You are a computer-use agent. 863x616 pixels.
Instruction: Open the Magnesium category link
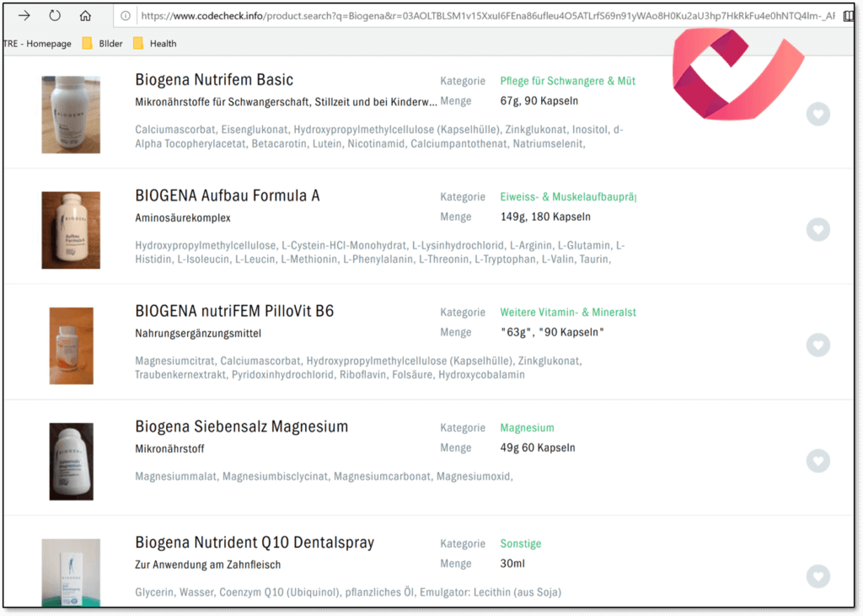(527, 428)
